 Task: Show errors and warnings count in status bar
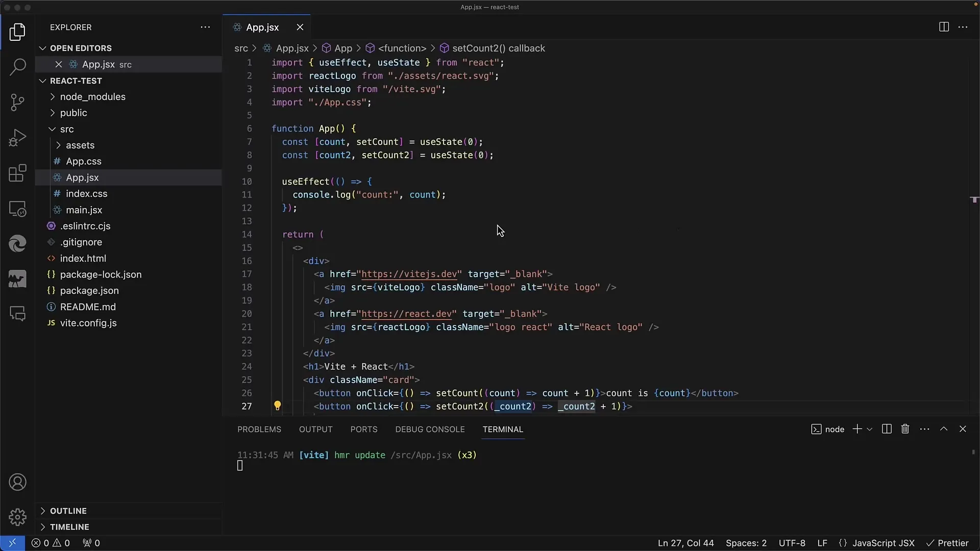click(51, 543)
